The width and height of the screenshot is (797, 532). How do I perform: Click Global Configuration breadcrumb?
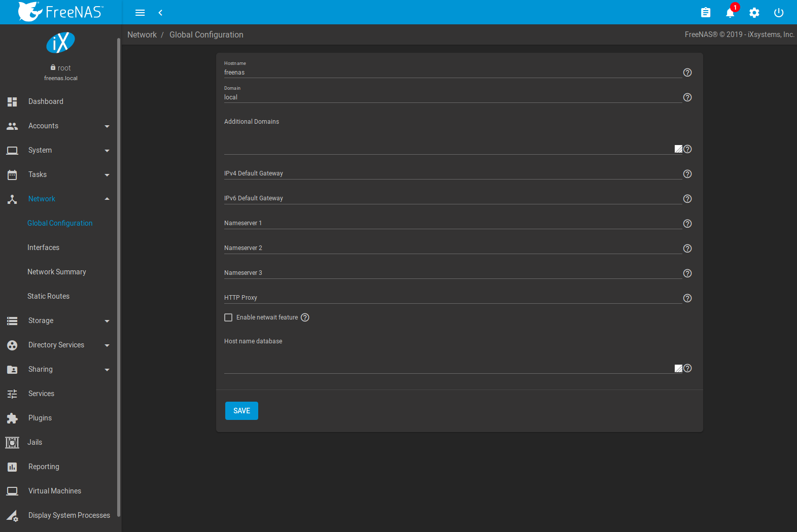point(206,34)
